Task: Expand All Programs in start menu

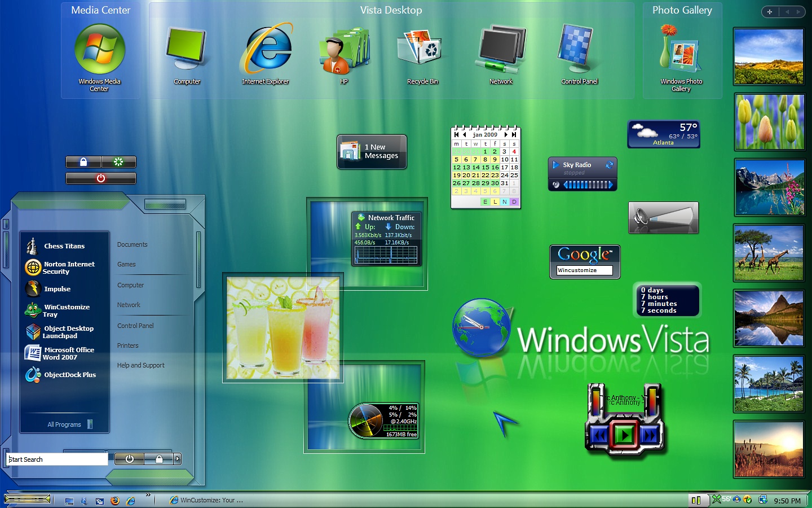Action: pos(64,424)
